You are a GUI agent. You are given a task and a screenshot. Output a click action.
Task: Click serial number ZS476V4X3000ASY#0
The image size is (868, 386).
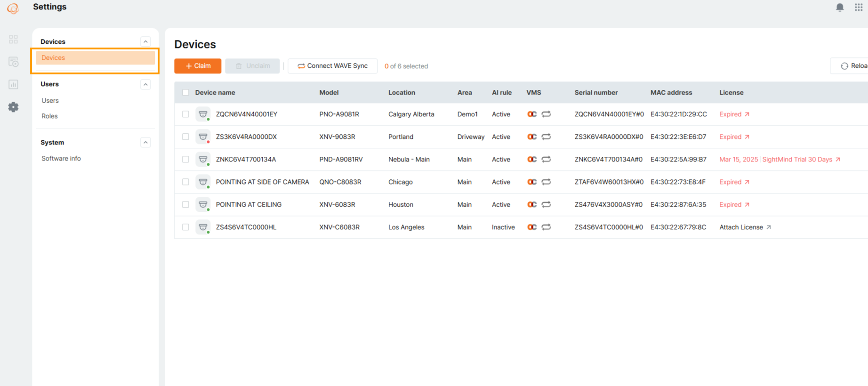tap(608, 204)
